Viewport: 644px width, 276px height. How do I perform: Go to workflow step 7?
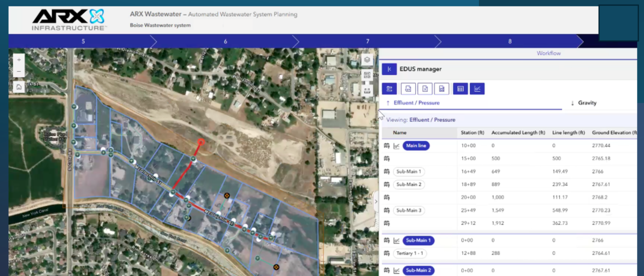[x=368, y=41]
